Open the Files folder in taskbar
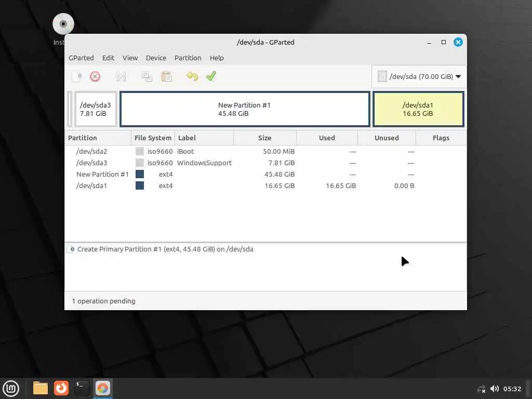The height and width of the screenshot is (399, 532). pos(41,388)
